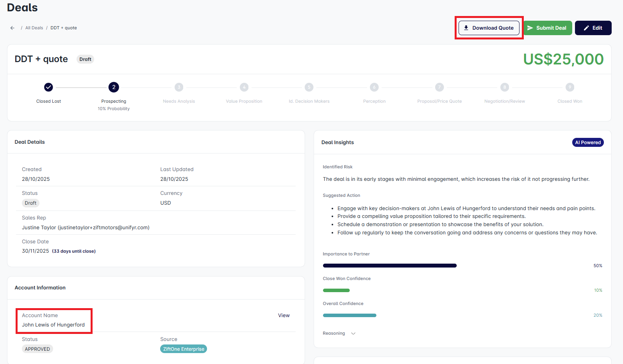Expand the Reasoning section chevron

pyautogui.click(x=353, y=334)
